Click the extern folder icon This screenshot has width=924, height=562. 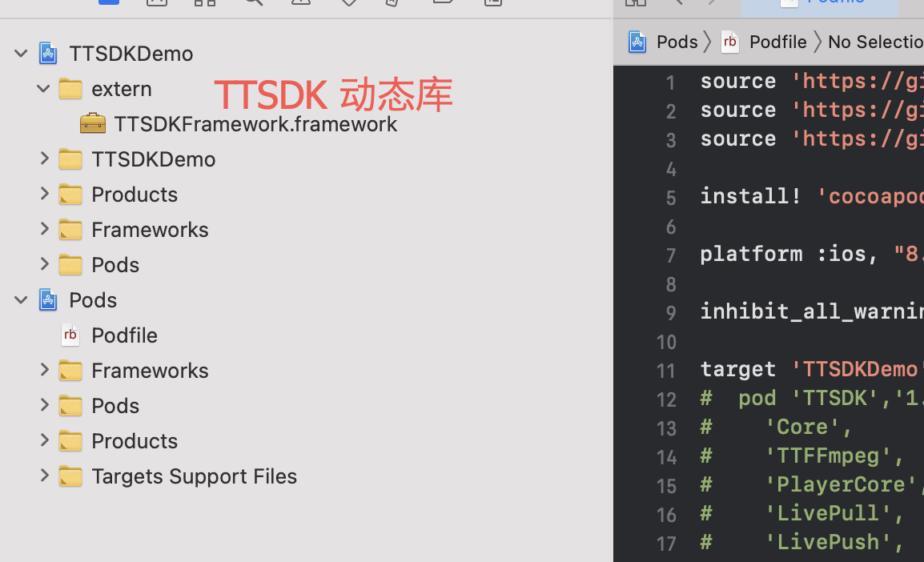coord(70,89)
